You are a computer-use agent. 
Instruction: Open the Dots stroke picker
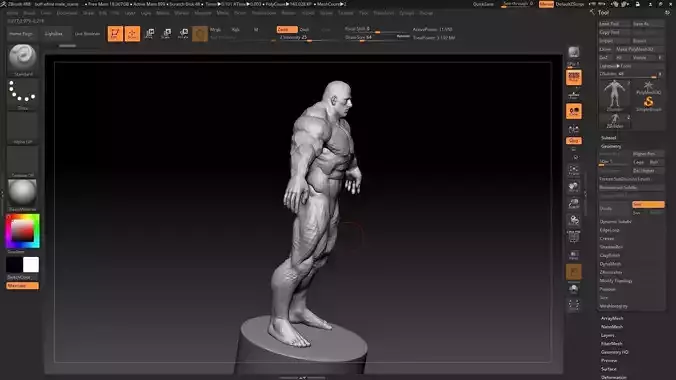click(x=22, y=94)
